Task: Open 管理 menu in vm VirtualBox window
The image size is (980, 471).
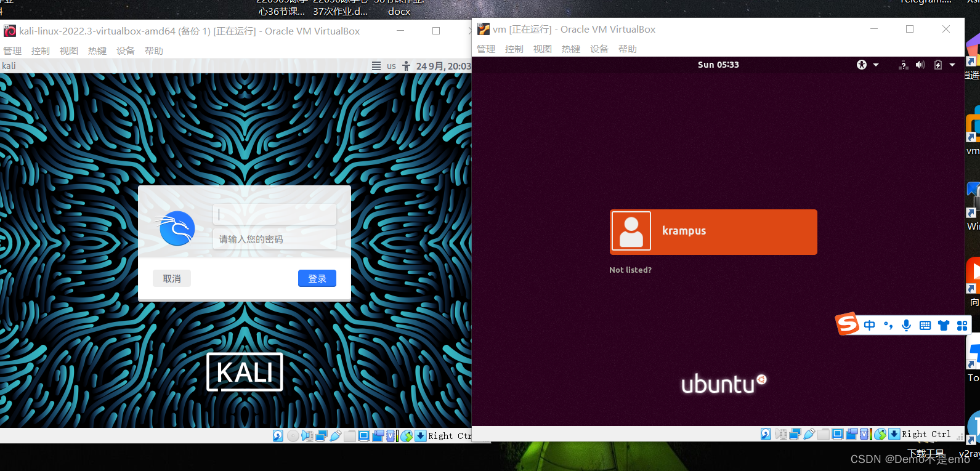Action: point(486,49)
